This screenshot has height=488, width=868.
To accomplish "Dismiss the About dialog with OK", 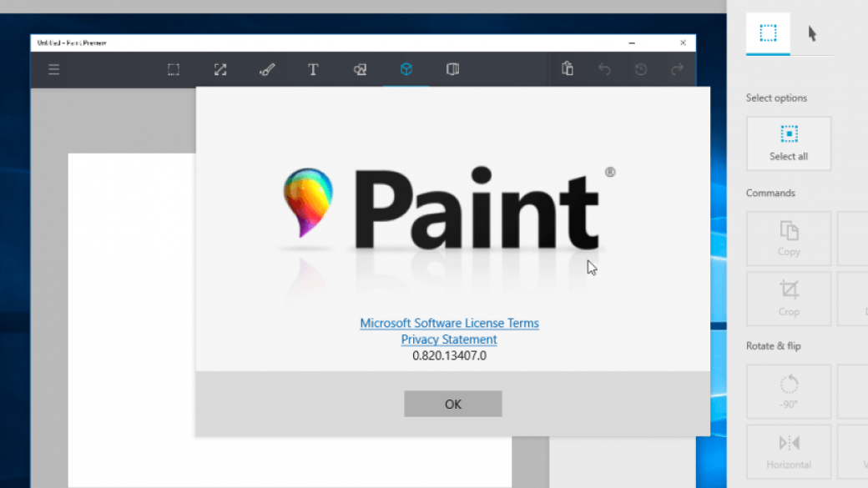I will tap(453, 404).
